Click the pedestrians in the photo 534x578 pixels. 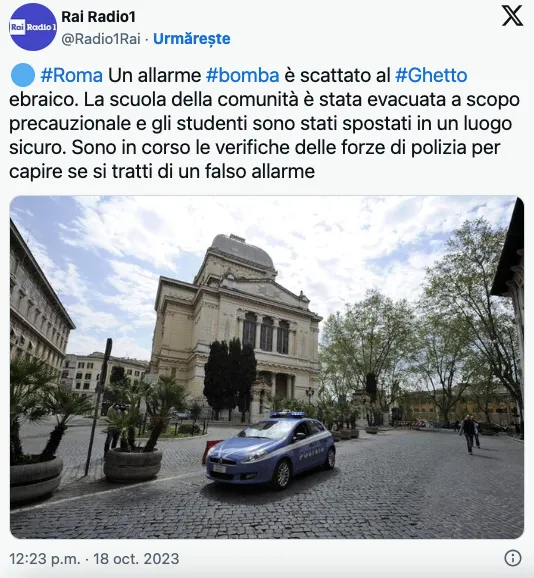tap(471, 434)
